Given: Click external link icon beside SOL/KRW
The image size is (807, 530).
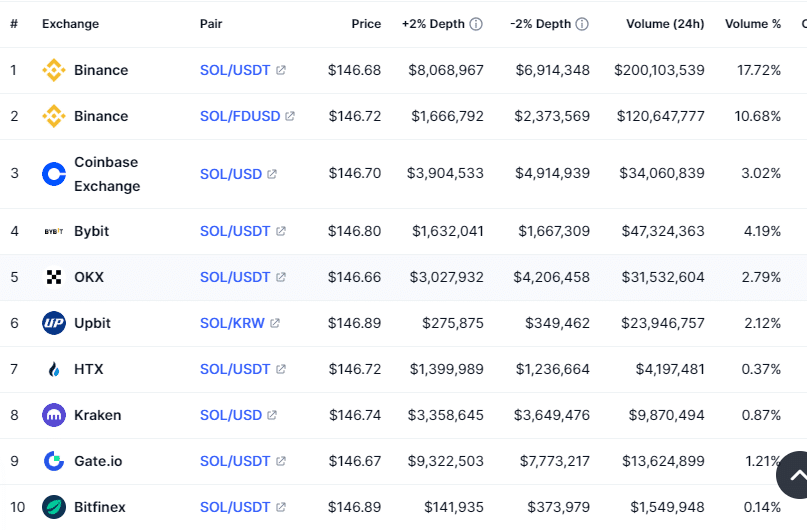Looking at the screenshot, I should [274, 323].
